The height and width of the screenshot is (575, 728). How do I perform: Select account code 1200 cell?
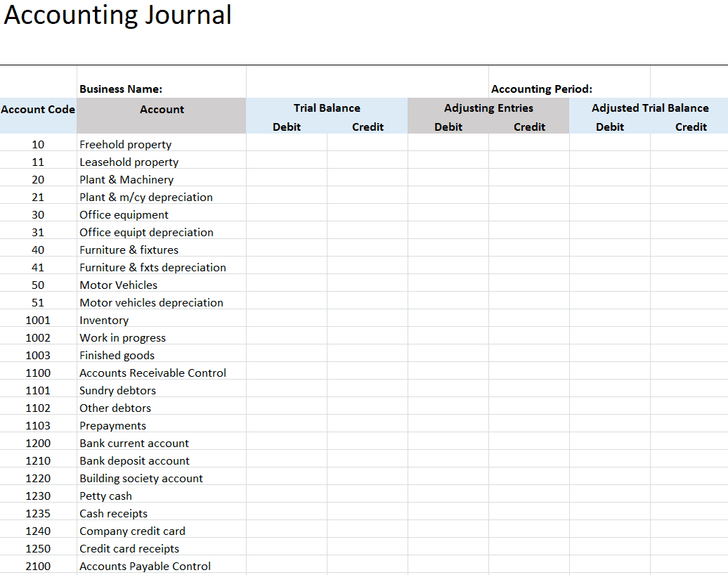(x=38, y=443)
